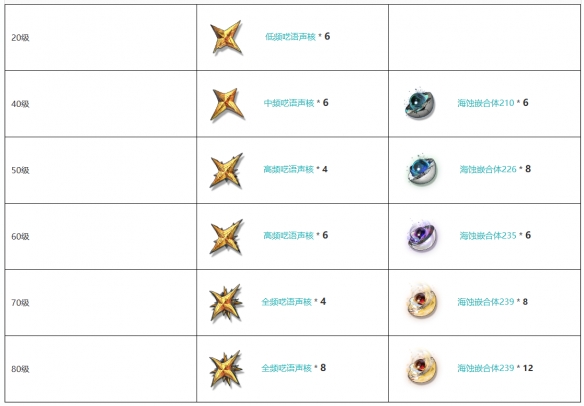Image resolution: width=584 pixels, height=406 pixels.
Task: Open the 海蚀嵌合体226 link
Action: click(x=488, y=169)
